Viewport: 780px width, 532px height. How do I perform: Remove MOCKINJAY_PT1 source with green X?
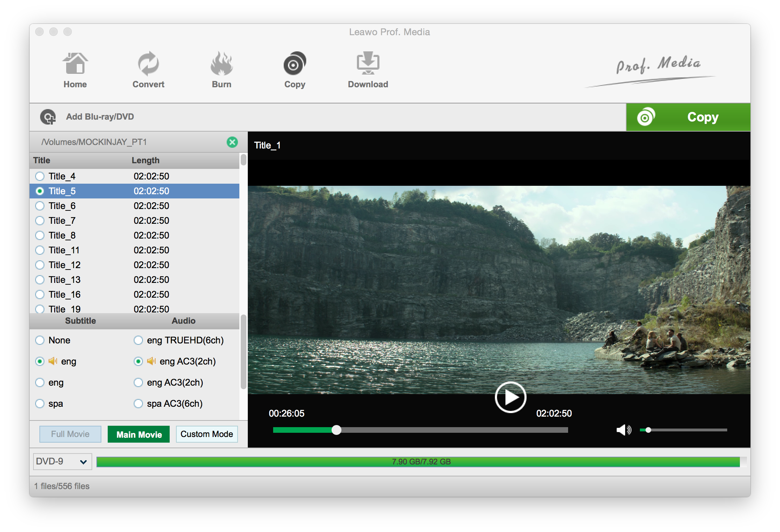point(232,142)
